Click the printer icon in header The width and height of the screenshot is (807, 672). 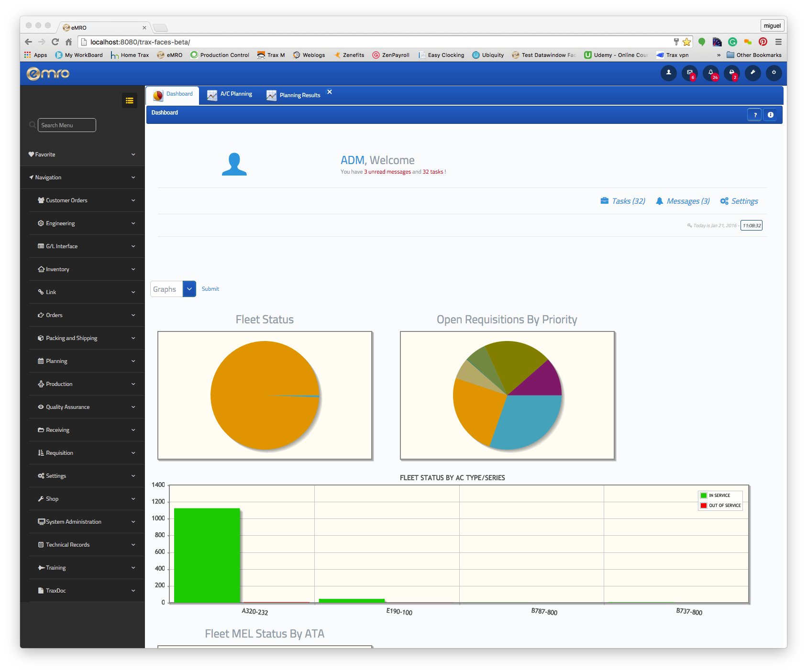click(x=731, y=73)
